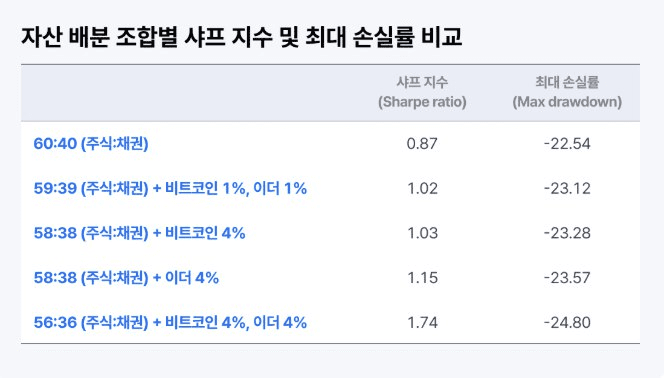Image resolution: width=664 pixels, height=378 pixels.
Task: Open the 59:39 비트코인 1%, 이더 1% link
Action: pos(170,188)
